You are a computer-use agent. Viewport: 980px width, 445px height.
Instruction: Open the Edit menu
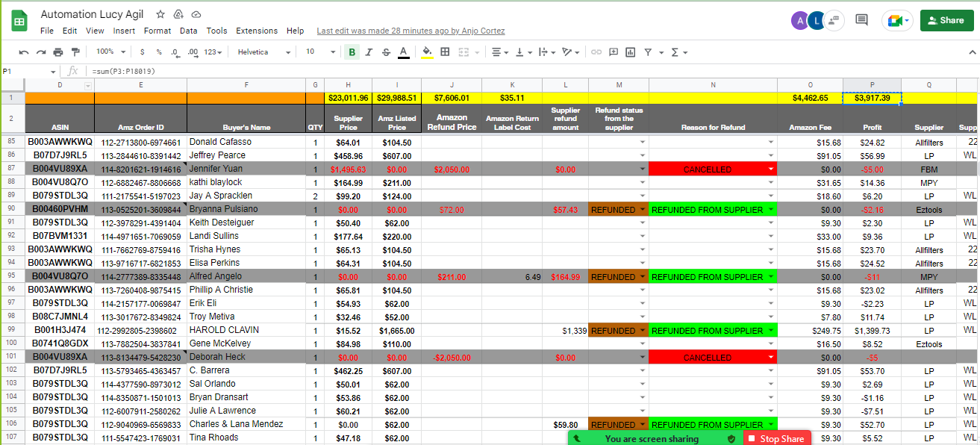(x=70, y=31)
